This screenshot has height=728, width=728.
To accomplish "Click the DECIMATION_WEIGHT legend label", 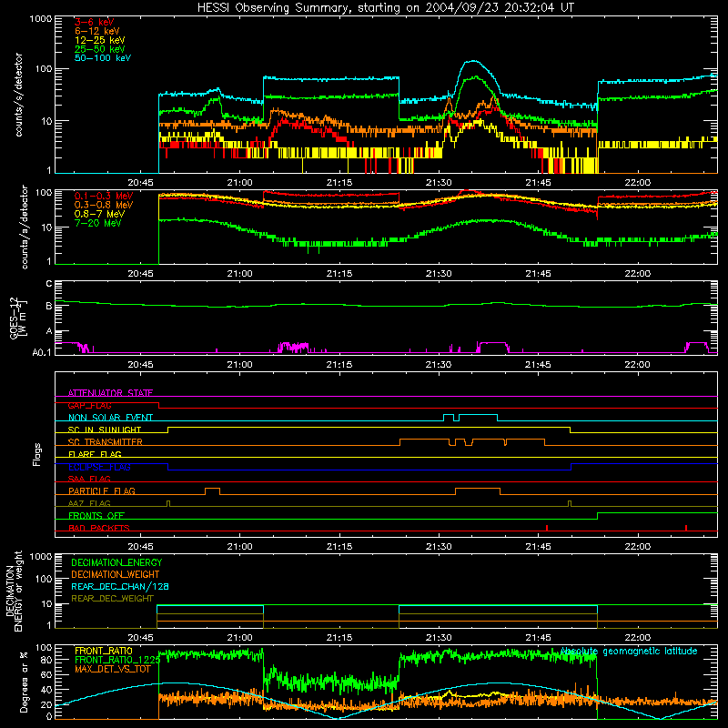I will click(116, 574).
